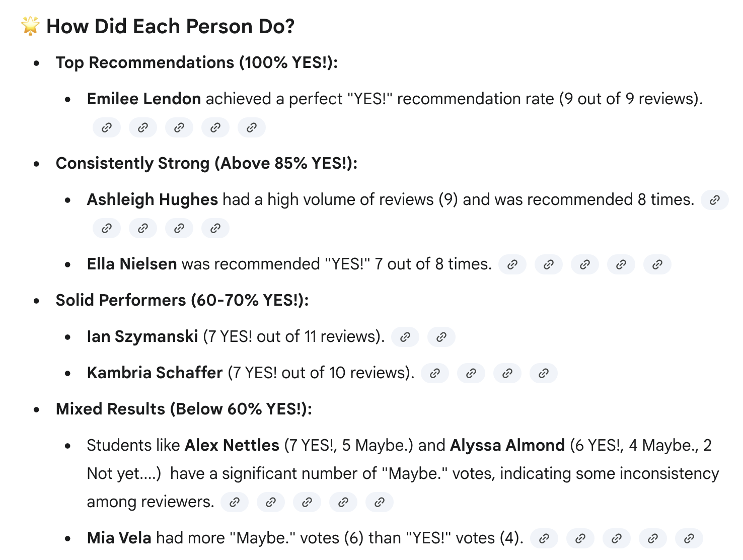Click first source link beside Ian Szymanski
This screenshot has height=560, width=743.
(x=405, y=337)
